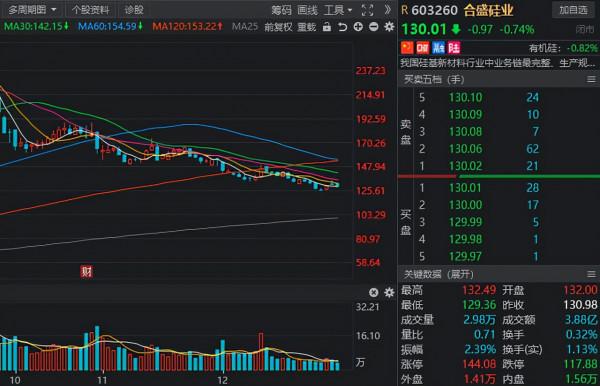Click the pink 陆 stock connect badge
The height and width of the screenshot is (386, 600).
pos(454,48)
